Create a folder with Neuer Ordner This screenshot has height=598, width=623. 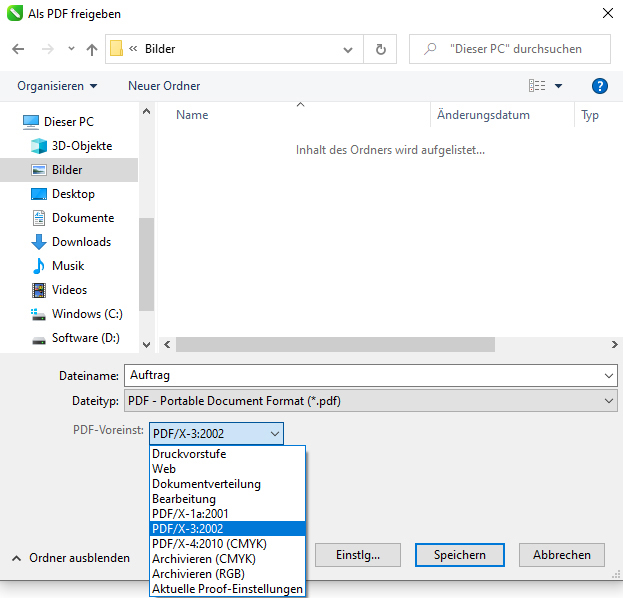pyautogui.click(x=164, y=86)
